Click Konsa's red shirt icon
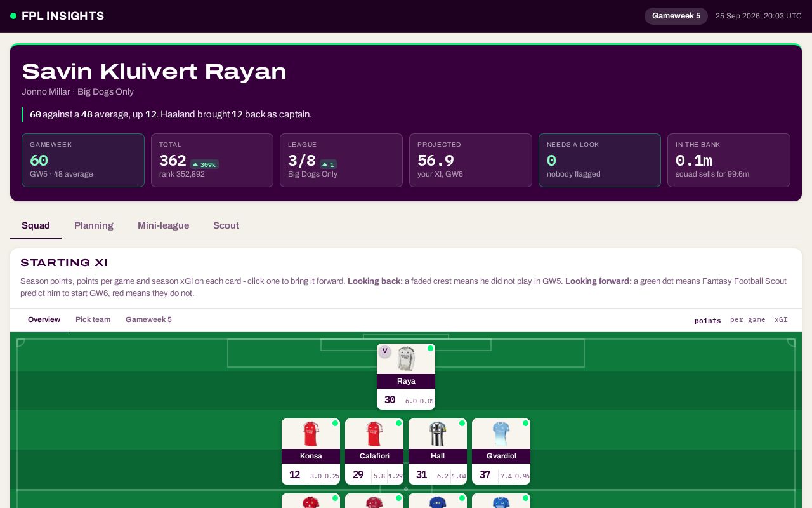The width and height of the screenshot is (812, 508). [x=311, y=434]
